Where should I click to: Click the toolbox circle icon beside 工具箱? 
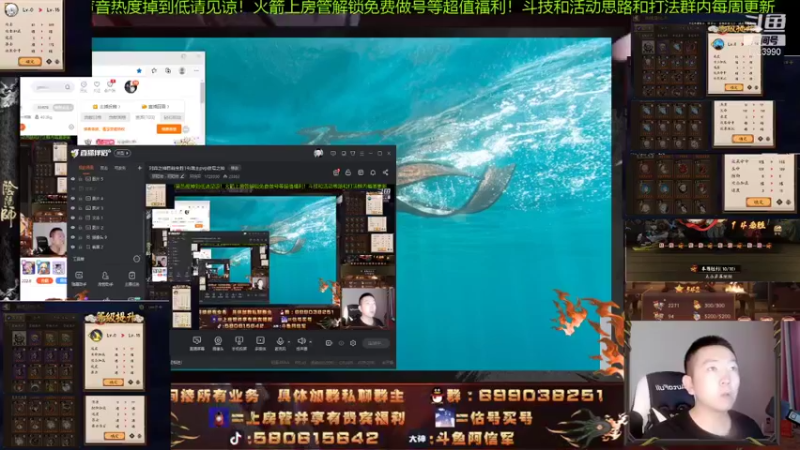[137, 259]
